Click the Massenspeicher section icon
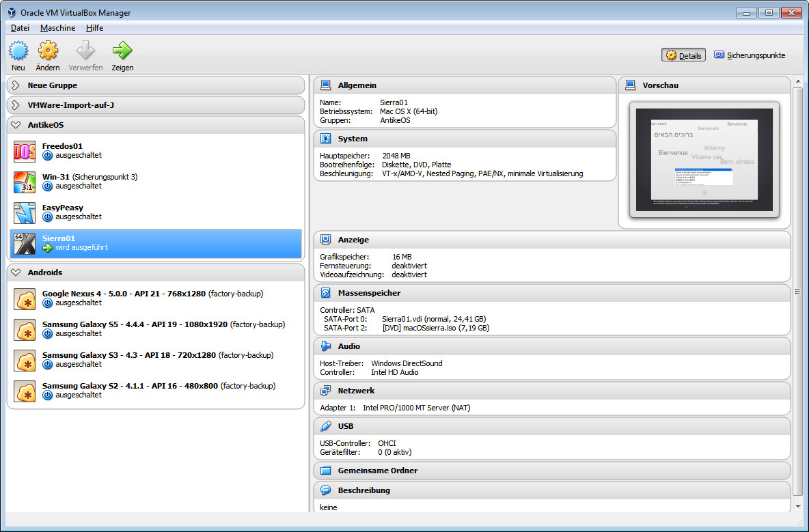Screen dimensions: 809x532 click(326, 293)
